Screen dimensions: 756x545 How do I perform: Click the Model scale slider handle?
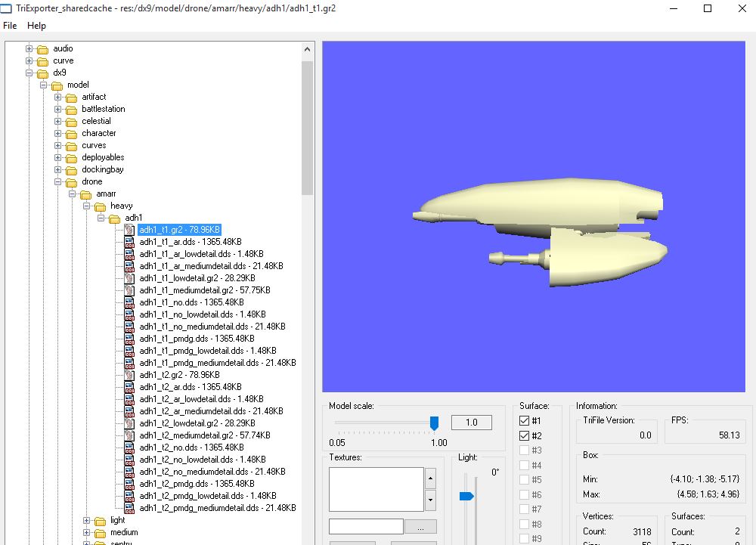[x=434, y=423]
